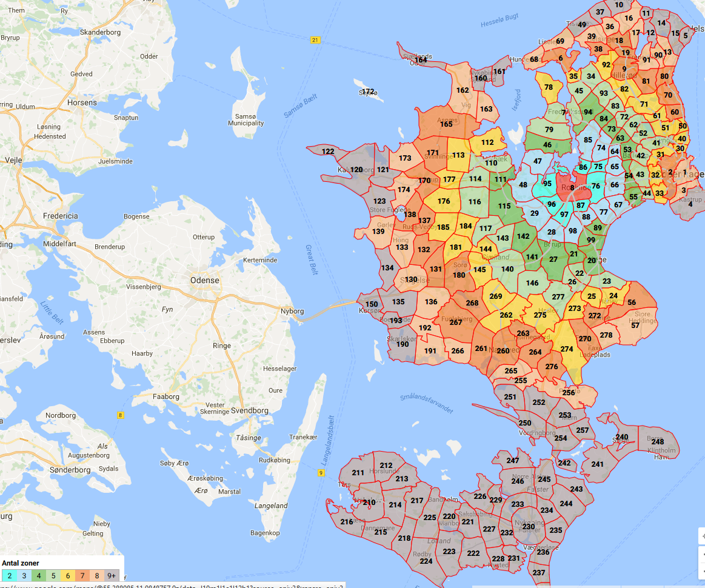Select zone 211 on Lolland
The height and width of the screenshot is (588, 705).
coord(358,473)
